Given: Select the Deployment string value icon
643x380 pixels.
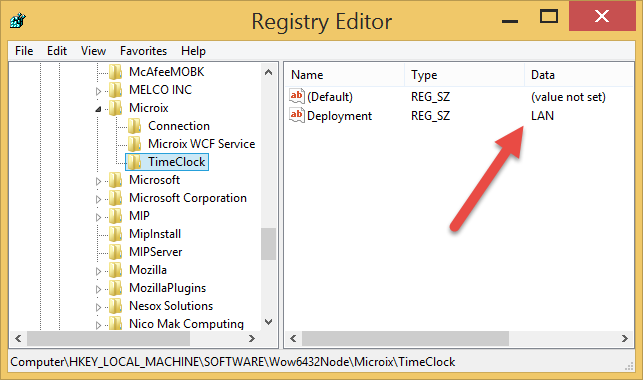Looking at the screenshot, I should (297, 115).
